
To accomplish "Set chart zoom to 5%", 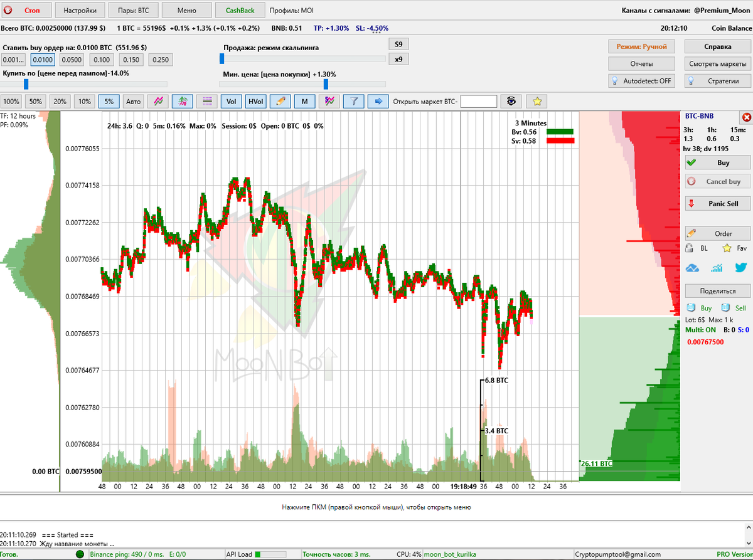I will pos(109,101).
